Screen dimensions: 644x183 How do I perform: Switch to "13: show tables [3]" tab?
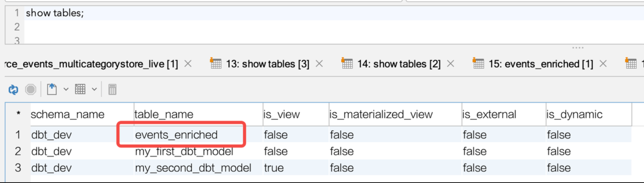267,64
